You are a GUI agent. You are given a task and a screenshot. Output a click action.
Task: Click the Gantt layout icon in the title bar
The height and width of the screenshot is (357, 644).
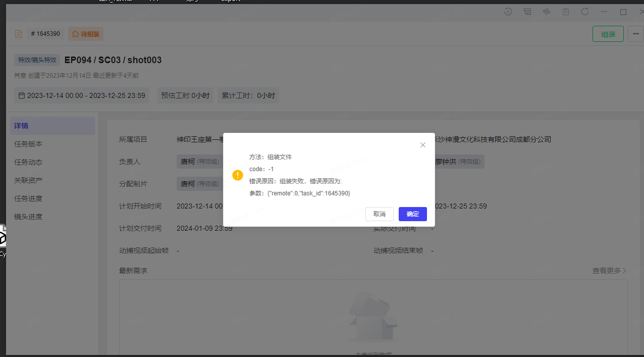(527, 12)
